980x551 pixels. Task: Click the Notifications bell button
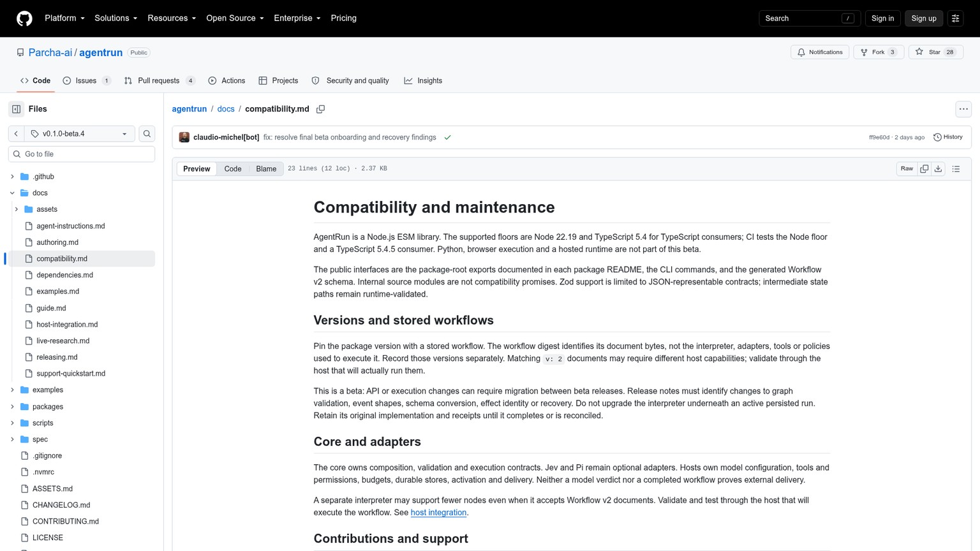[x=820, y=52]
